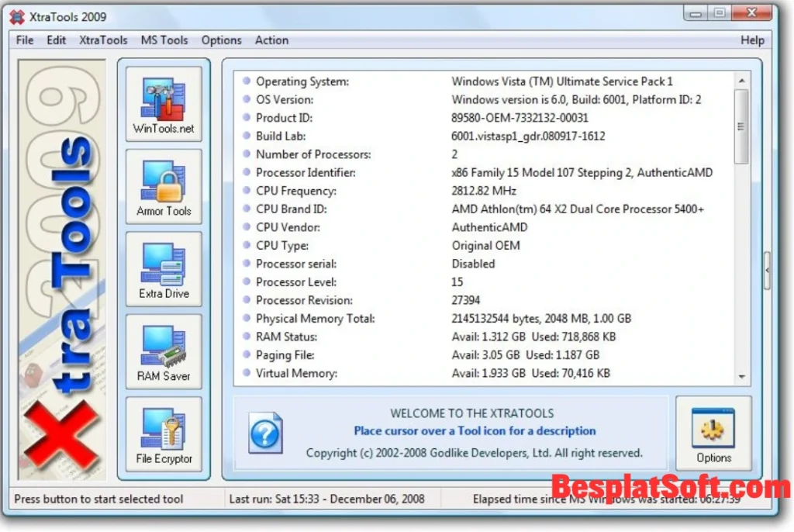Screen dimensions: 794x532
Task: Expand the XtraTools menu
Action: tap(103, 40)
